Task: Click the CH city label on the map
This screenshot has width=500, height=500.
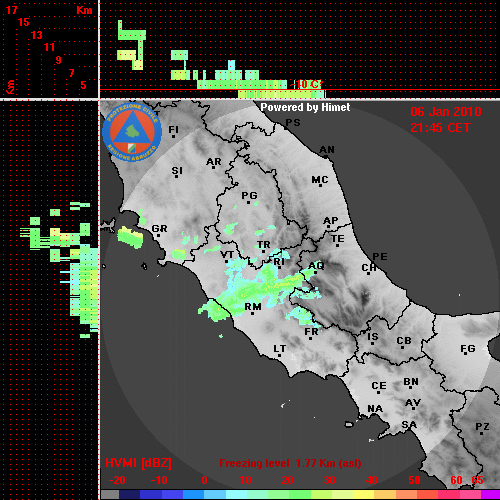Action: click(369, 268)
